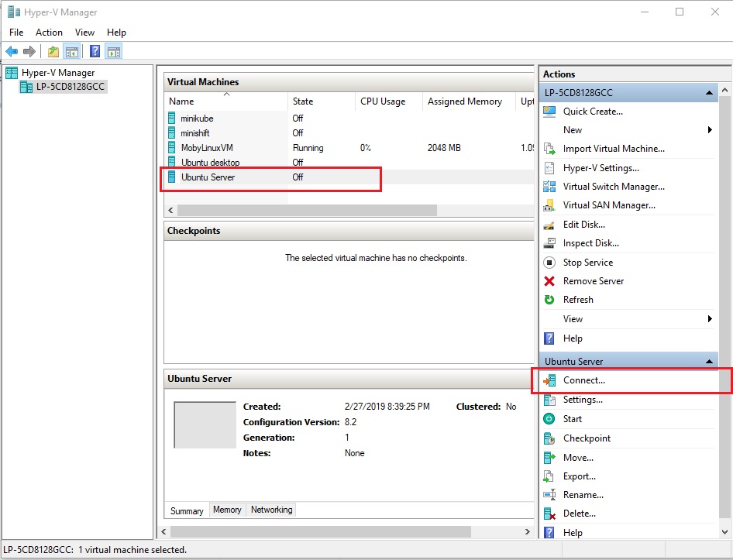Screen dimensions: 733x560
Task: Sort by the State column header
Action: [x=322, y=101]
